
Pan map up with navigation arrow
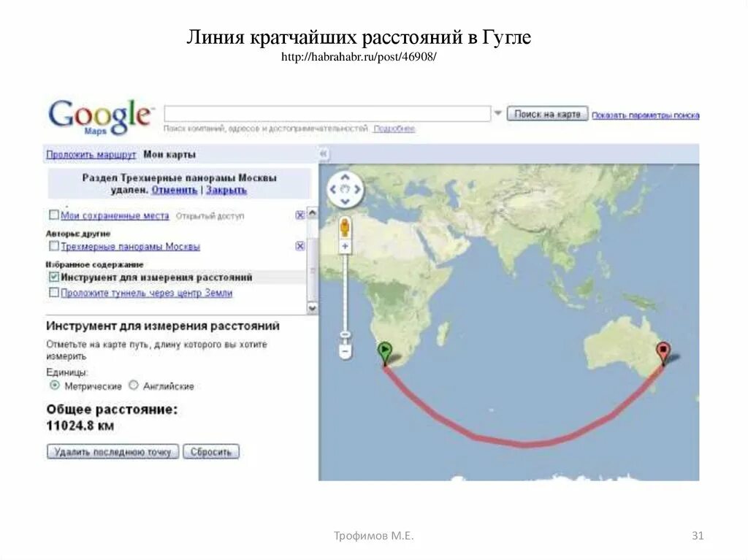click(x=346, y=178)
